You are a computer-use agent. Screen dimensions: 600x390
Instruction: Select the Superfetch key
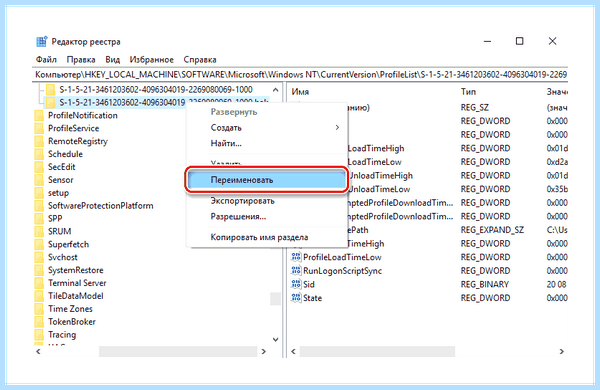point(68,244)
